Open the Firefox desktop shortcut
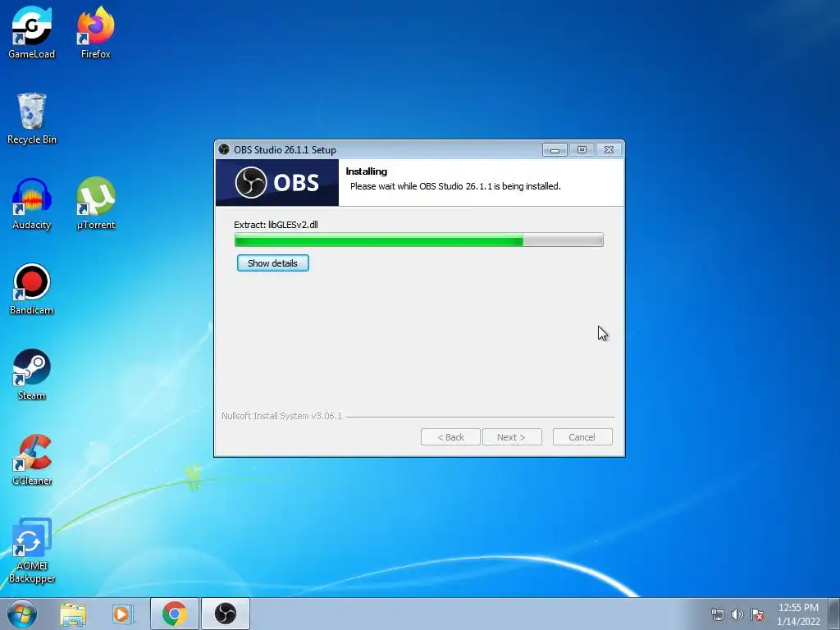The width and height of the screenshot is (840, 630). coord(95,32)
